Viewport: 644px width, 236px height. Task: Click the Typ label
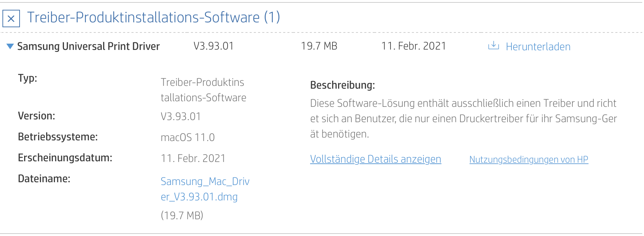[27, 78]
